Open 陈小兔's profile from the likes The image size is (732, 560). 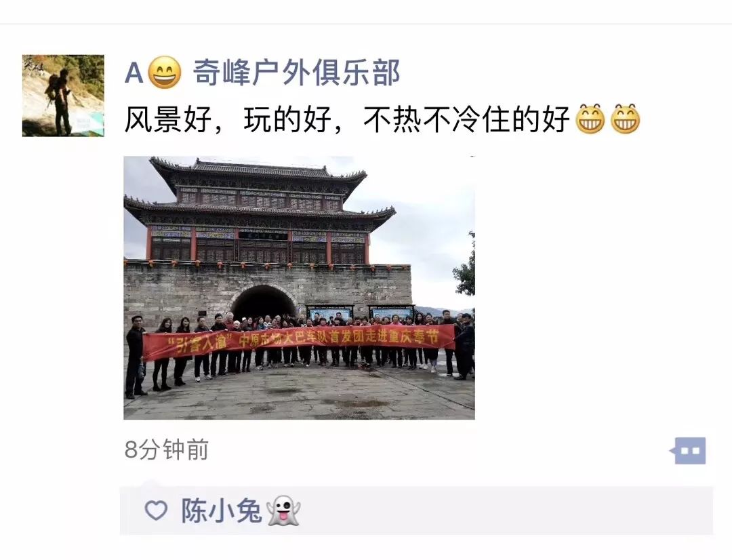(221, 511)
